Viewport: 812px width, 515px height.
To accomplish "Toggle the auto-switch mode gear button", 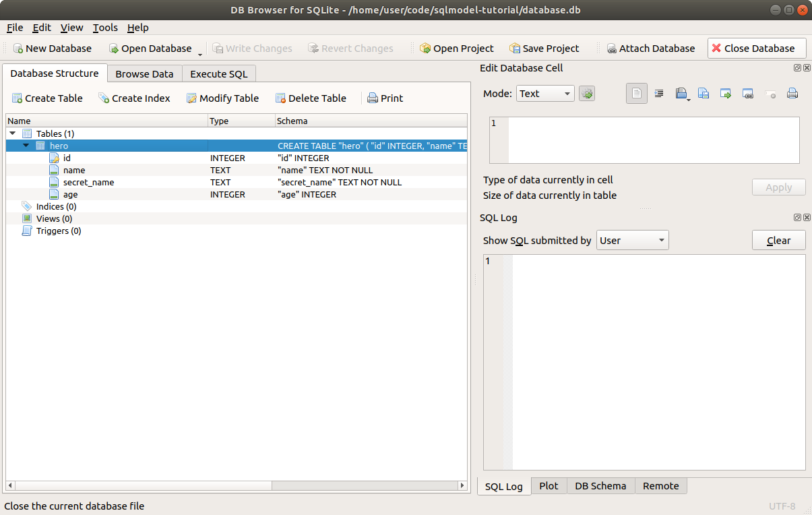I will (587, 94).
